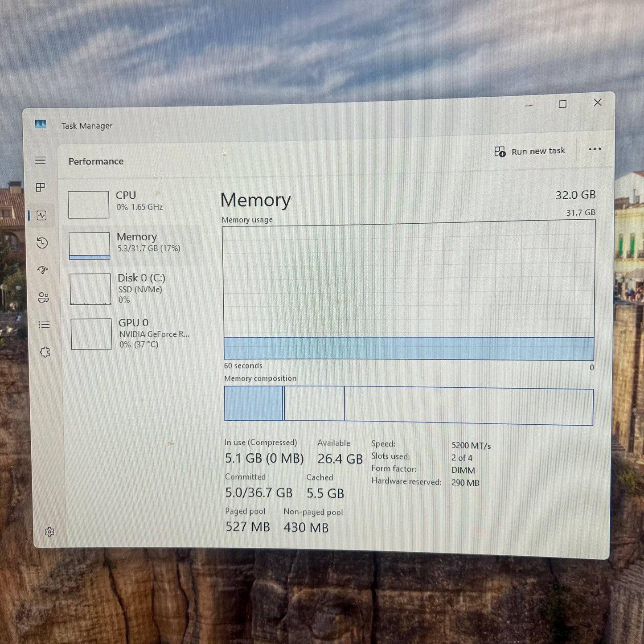Screen dimensions: 644x644
Task: Click the Hardware reserved value 290 MB
Action: (465, 483)
